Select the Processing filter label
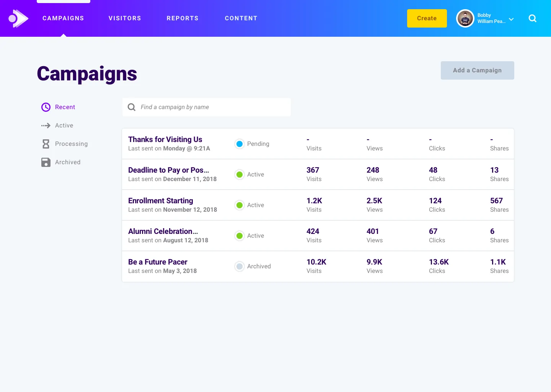This screenshot has width=551, height=392. pos(72,144)
